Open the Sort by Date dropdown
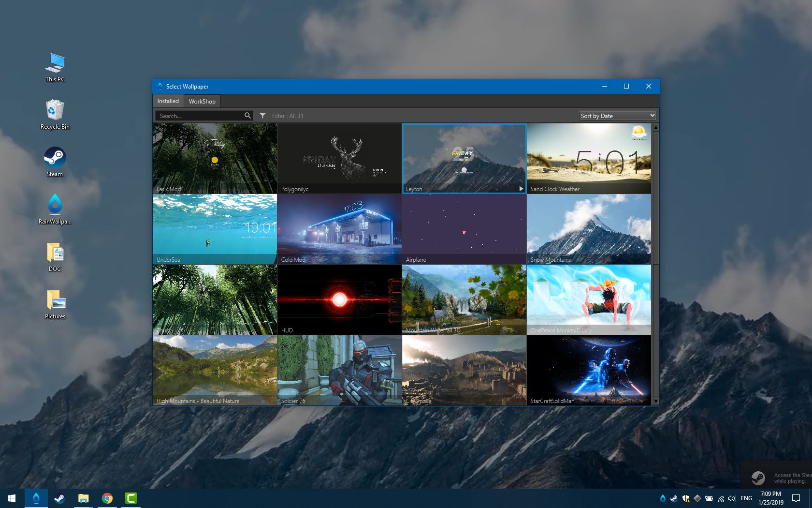 click(x=617, y=116)
